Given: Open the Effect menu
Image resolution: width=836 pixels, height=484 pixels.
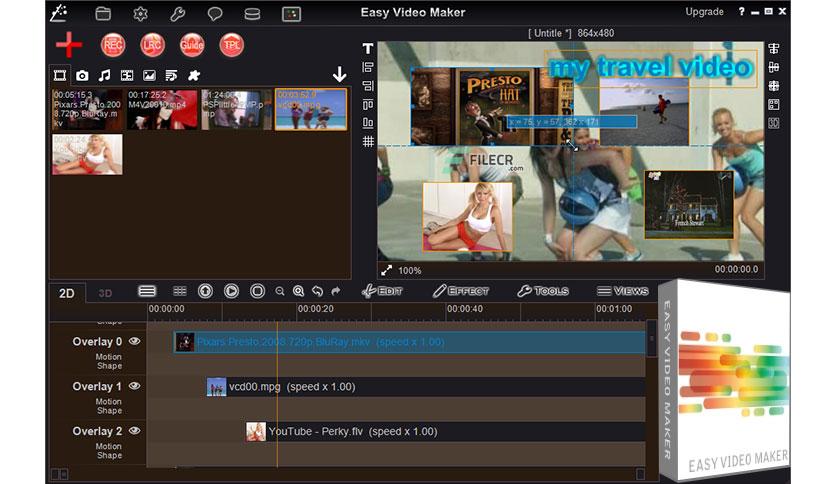Looking at the screenshot, I should (461, 291).
